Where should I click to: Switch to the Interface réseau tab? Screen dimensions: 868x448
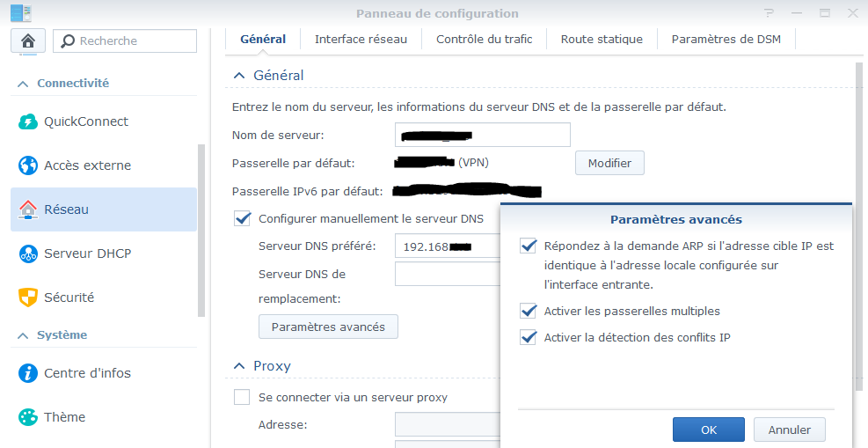click(361, 39)
